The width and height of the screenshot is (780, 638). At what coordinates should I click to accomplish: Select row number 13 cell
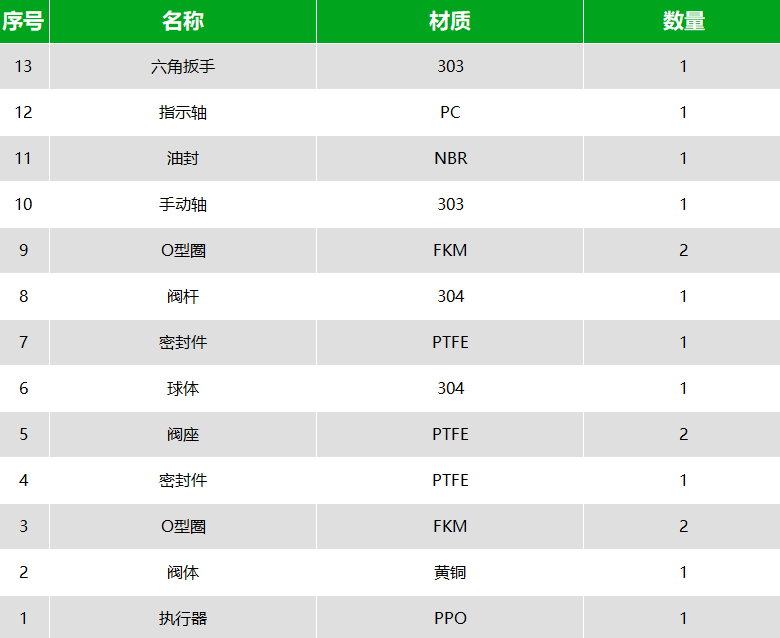point(24,66)
